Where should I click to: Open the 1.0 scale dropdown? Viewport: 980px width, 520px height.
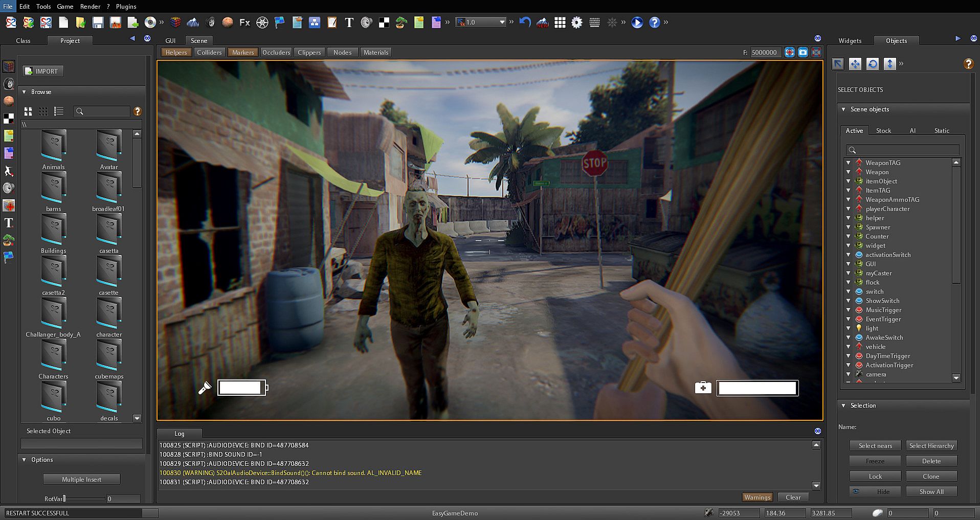pyautogui.click(x=502, y=22)
